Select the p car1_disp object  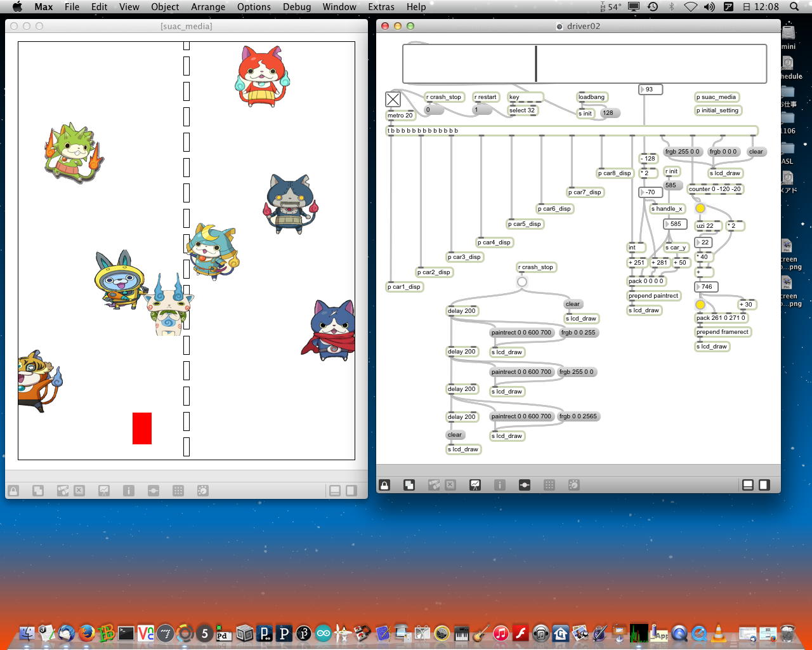404,287
